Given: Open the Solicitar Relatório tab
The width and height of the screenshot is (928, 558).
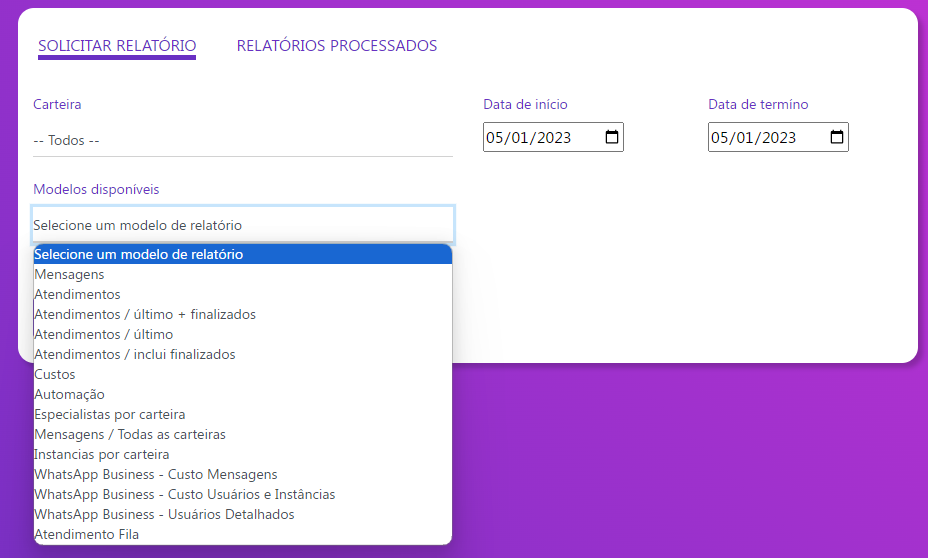Looking at the screenshot, I should (x=117, y=46).
